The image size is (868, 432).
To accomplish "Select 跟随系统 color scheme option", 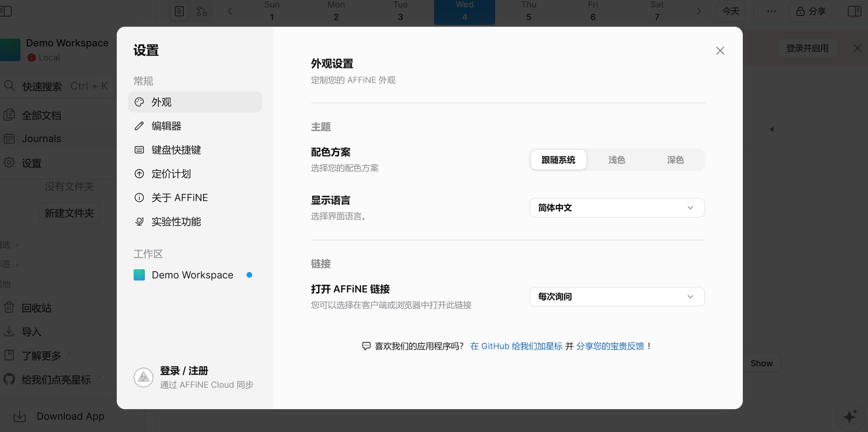I will [x=558, y=160].
